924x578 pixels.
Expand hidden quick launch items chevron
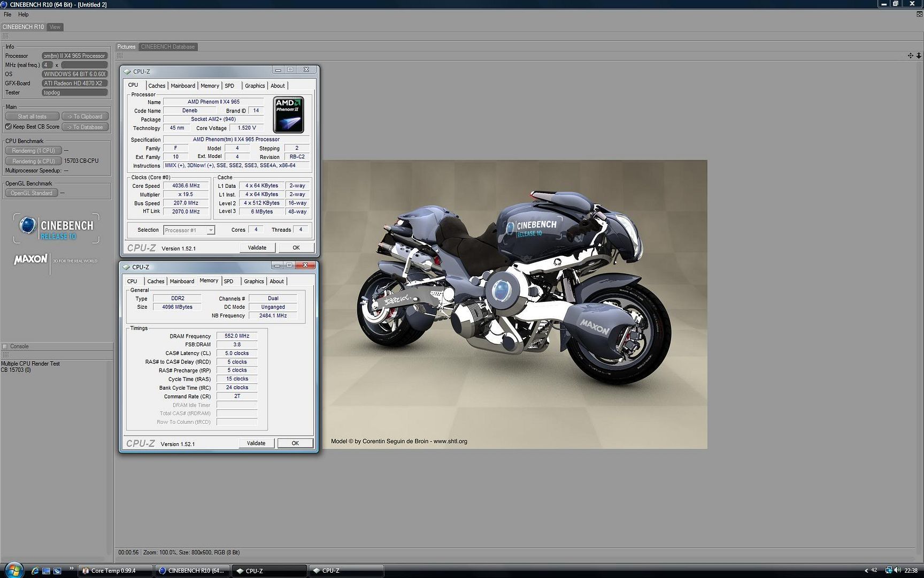72,569
